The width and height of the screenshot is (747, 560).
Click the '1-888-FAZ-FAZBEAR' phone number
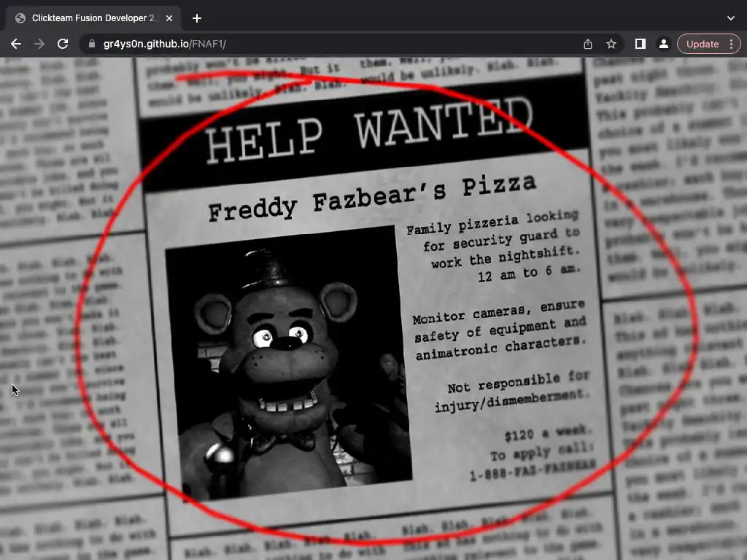coord(533,470)
